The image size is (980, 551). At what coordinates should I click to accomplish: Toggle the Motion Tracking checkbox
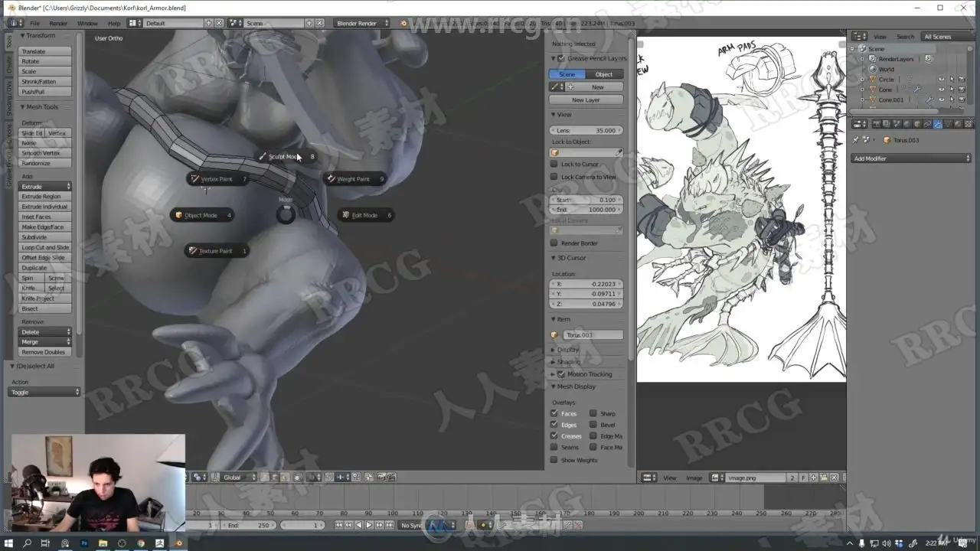pos(561,374)
